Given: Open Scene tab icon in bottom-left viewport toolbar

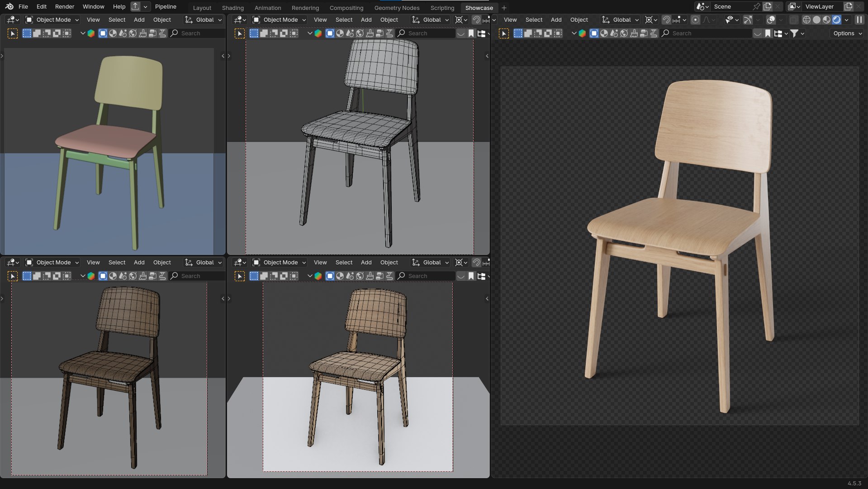Looking at the screenshot, I should 123,276.
